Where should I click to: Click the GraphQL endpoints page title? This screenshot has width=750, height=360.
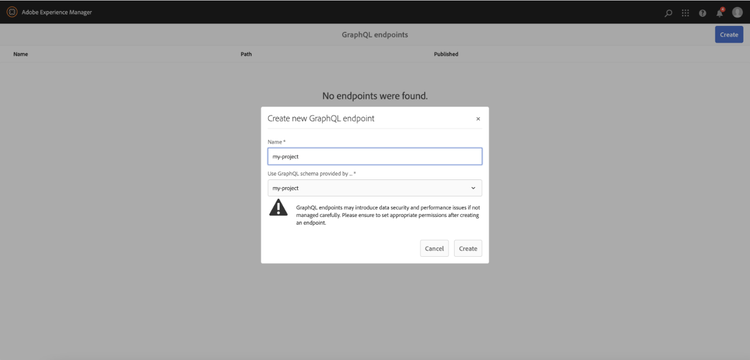click(x=375, y=35)
